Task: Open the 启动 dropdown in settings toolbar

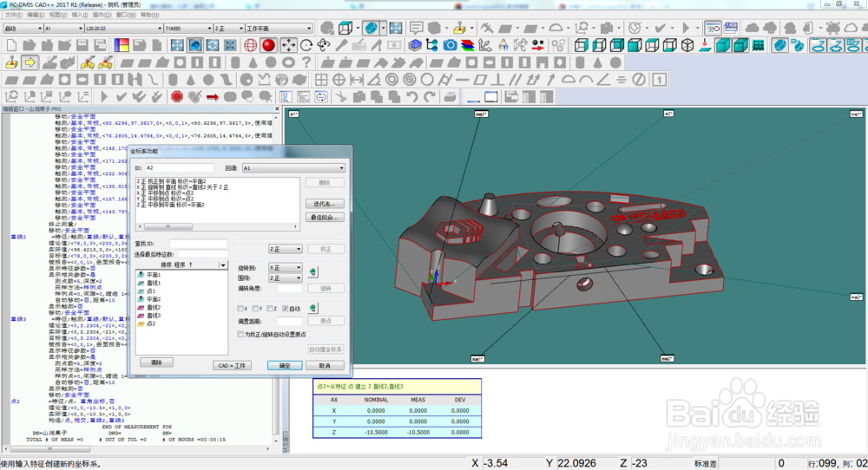Action: coord(23,29)
